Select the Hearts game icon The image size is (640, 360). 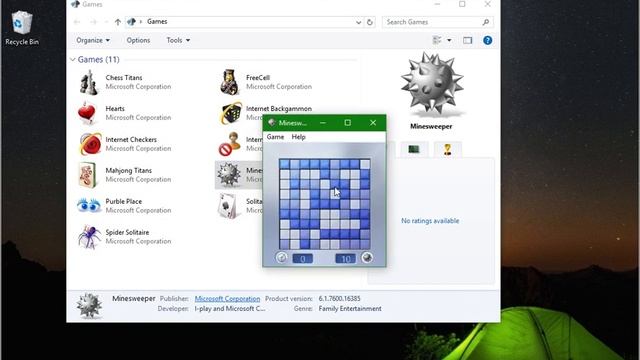tap(87, 113)
